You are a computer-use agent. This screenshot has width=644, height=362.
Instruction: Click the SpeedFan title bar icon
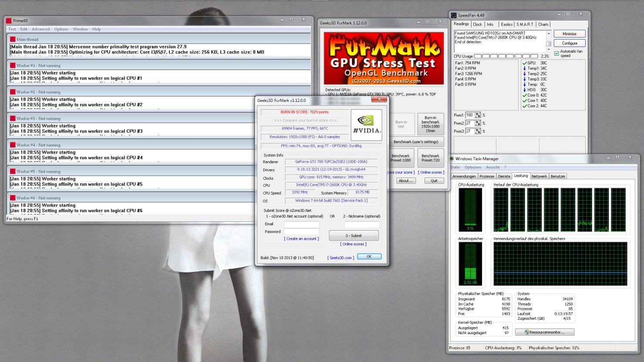[454, 15]
